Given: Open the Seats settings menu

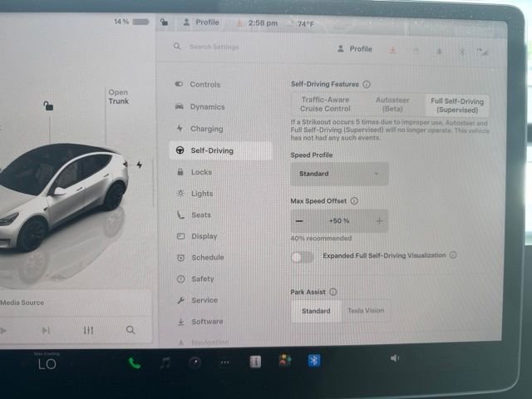Looking at the screenshot, I should 201,215.
